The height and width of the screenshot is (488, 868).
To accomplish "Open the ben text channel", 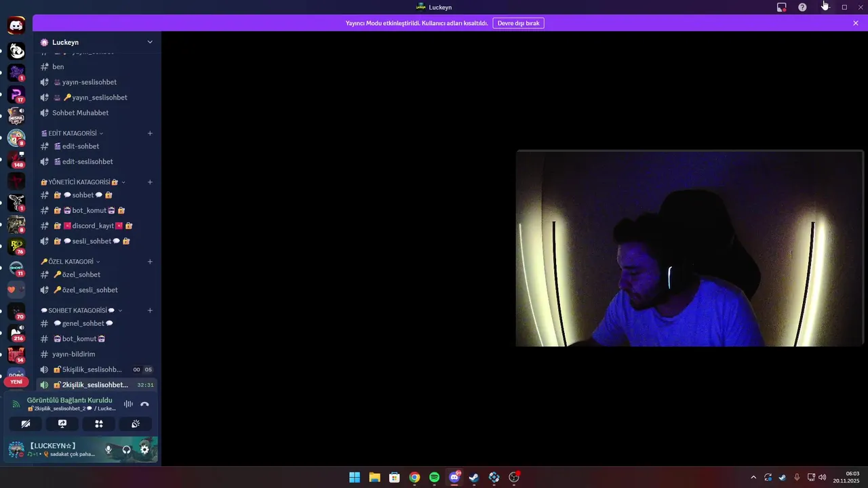I will (97, 67).
